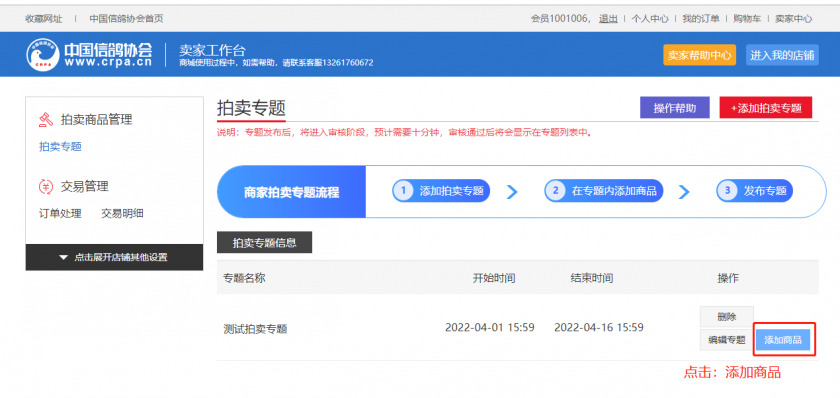Go to 中国信鸽协会首页
Image resolution: width=840 pixels, height=398 pixels.
point(126,19)
